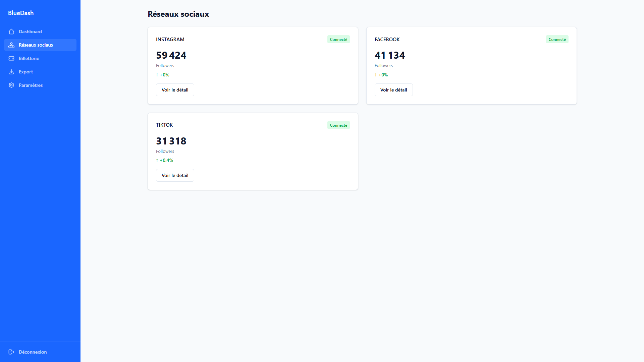This screenshot has width=644, height=362.
Task: Click the Réseaux sociaux people icon
Action: click(x=11, y=45)
